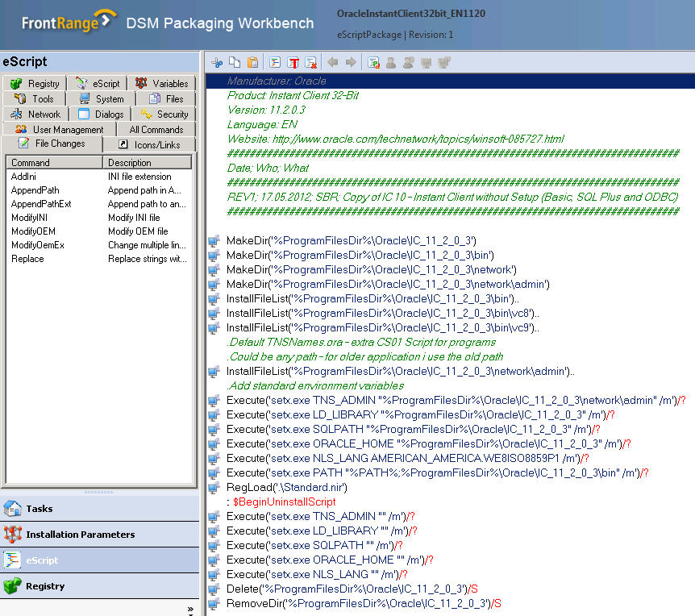695x616 pixels.
Task: Click the script-check icon with red refresh badge
Action: click(x=373, y=62)
